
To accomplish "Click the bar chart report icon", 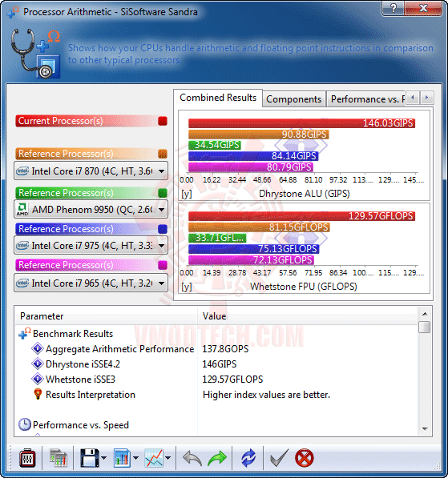I will [122, 457].
